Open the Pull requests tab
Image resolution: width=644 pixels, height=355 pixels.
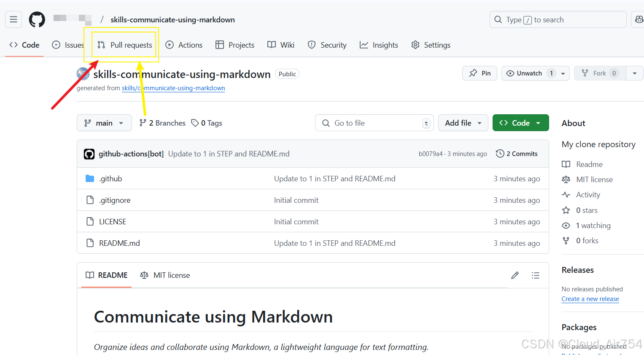(124, 45)
